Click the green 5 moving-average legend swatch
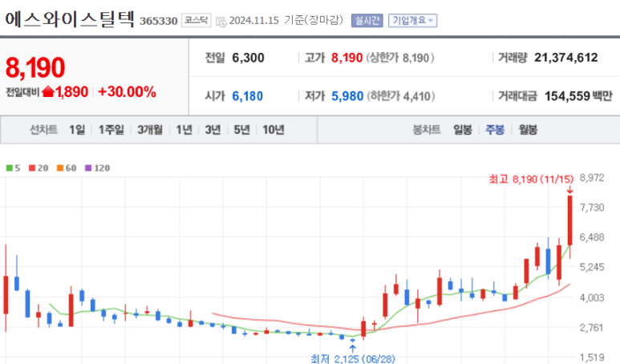Image resolution: width=620 pixels, height=364 pixels. click(10, 168)
